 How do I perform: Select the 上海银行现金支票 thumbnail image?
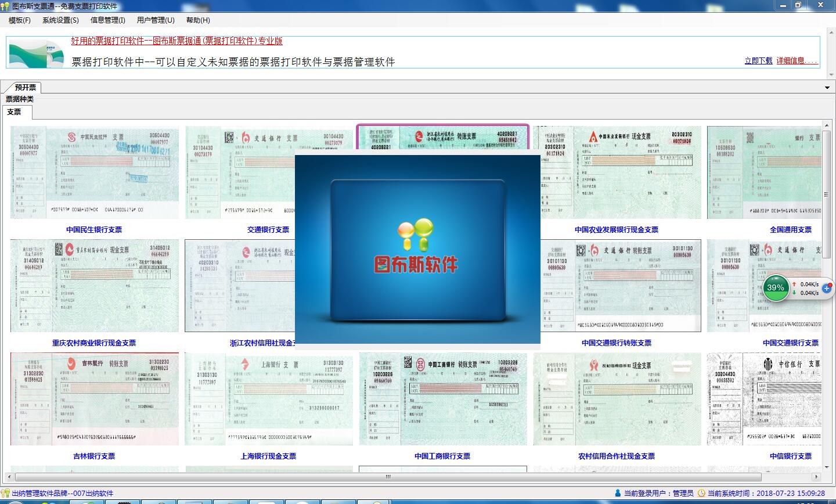tap(269, 399)
